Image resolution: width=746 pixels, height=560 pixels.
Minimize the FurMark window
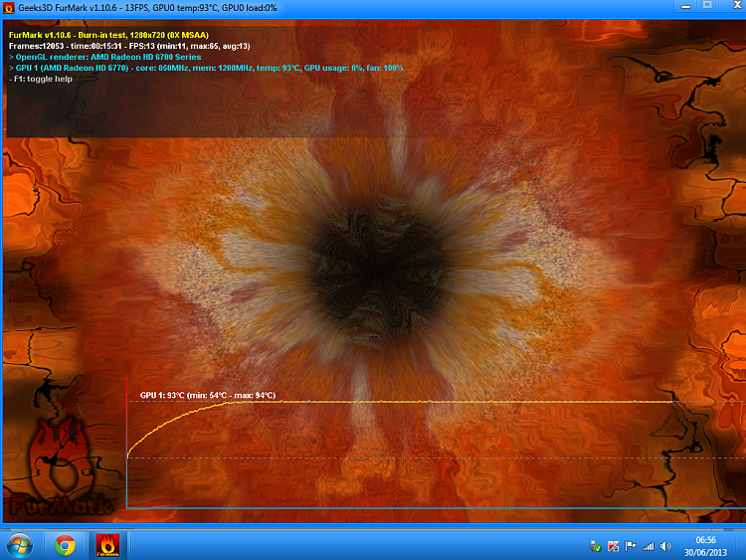685,6
